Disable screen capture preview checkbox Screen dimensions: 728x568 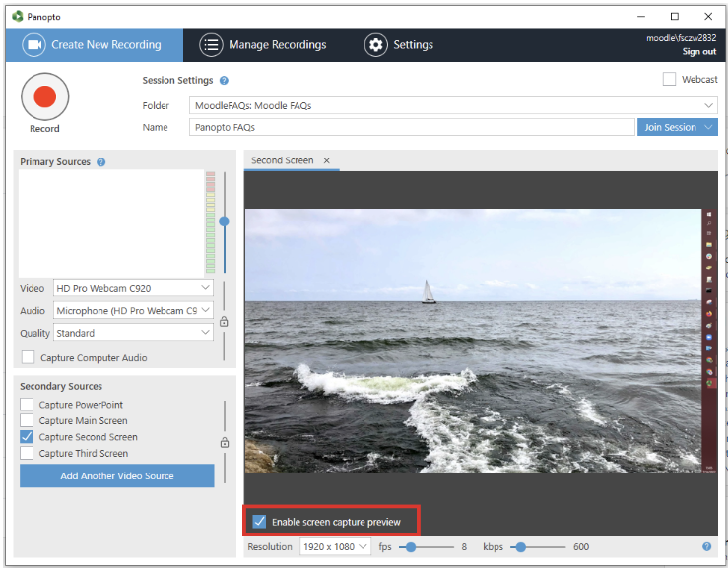pos(260,521)
